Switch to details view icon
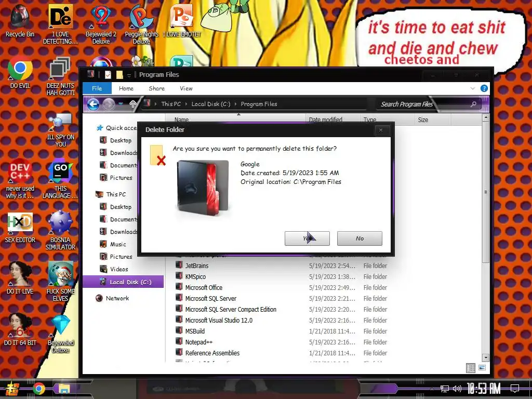The image size is (532, 399). click(x=471, y=368)
